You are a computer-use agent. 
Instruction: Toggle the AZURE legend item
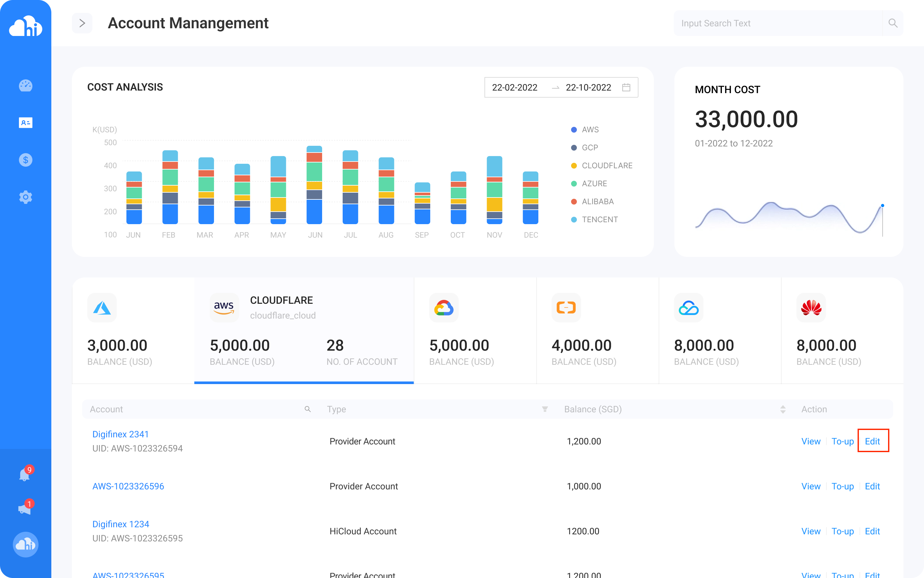[x=589, y=183]
